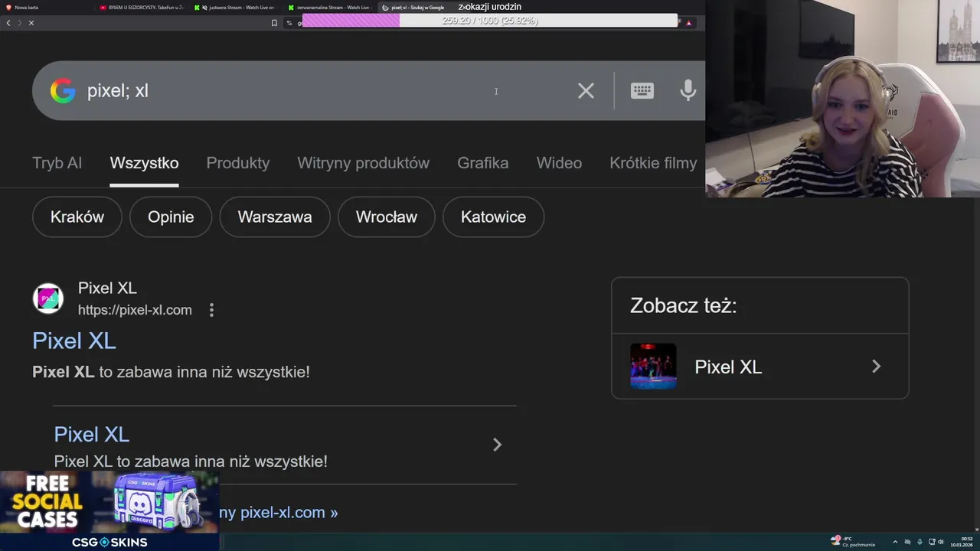Viewport: 980px width, 551px height.
Task: Apply the Katowice filter chip
Action: [493, 217]
